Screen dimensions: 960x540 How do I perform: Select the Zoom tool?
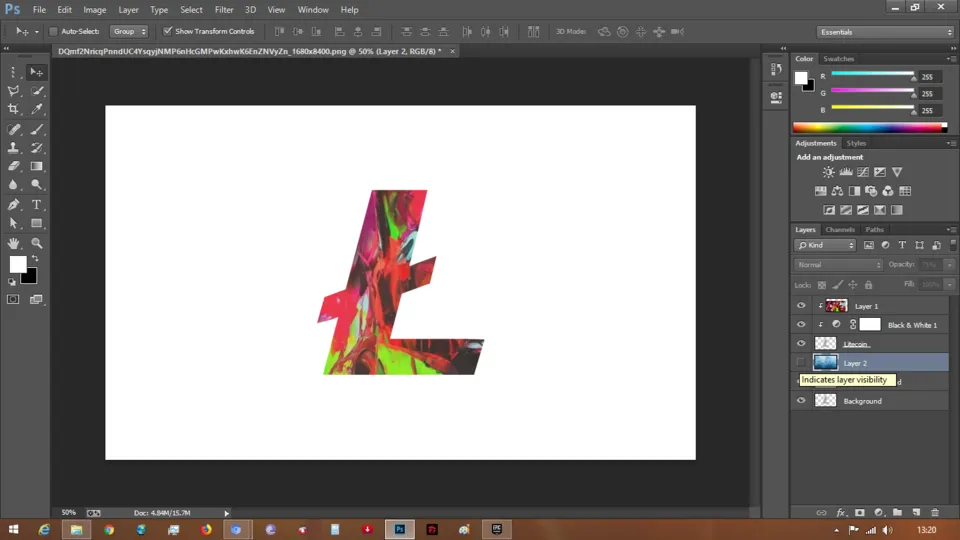coord(37,243)
